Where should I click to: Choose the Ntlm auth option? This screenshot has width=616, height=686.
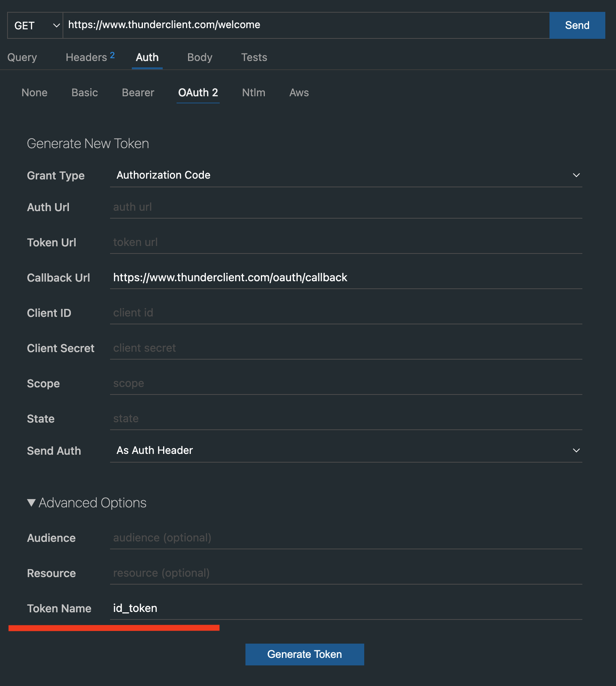[253, 93]
